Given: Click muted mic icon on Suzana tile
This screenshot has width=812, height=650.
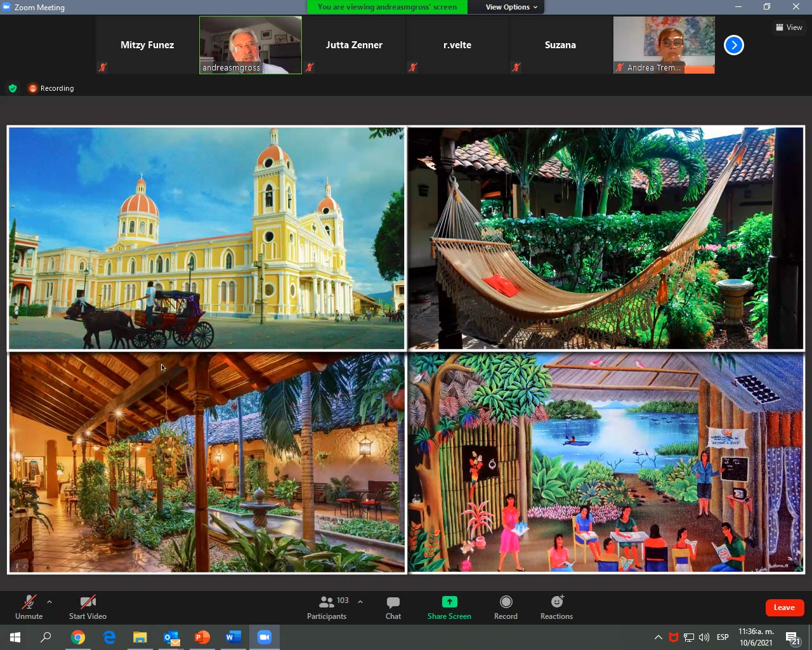Looking at the screenshot, I should tap(516, 67).
